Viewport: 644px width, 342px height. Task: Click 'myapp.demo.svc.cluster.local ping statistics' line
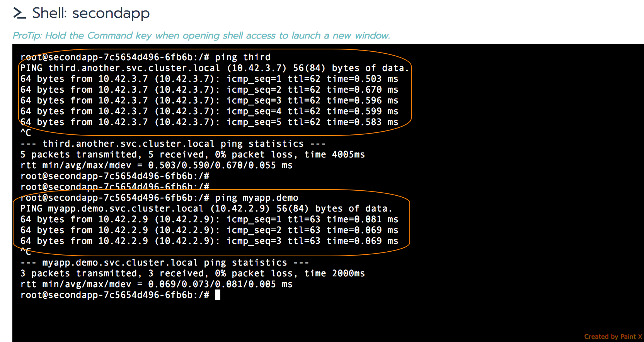pos(165,262)
